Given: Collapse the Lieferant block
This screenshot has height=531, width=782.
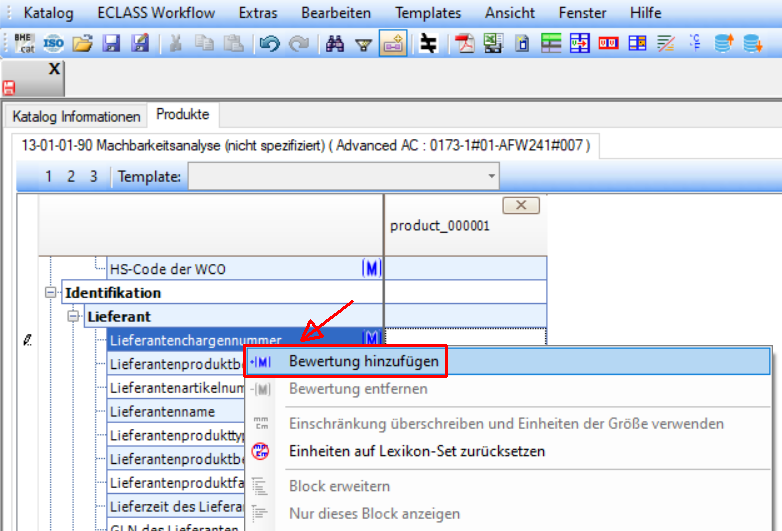Looking at the screenshot, I should pos(73,316).
